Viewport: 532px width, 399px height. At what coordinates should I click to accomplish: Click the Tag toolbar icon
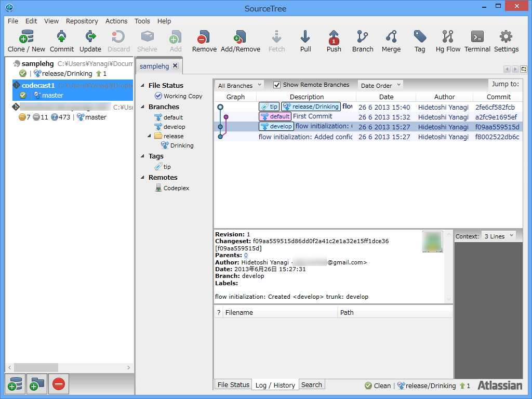(x=420, y=41)
